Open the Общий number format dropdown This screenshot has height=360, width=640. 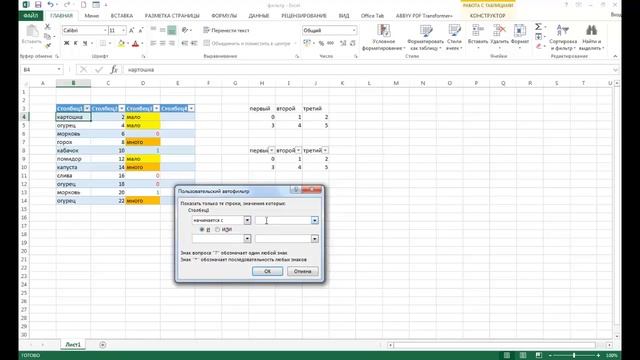354,31
